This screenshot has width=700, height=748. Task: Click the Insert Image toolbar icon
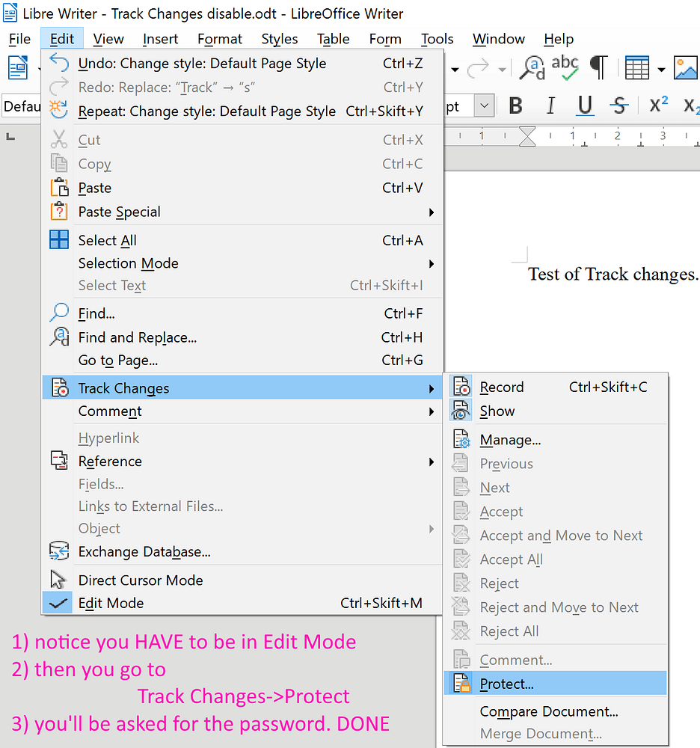pos(686,67)
